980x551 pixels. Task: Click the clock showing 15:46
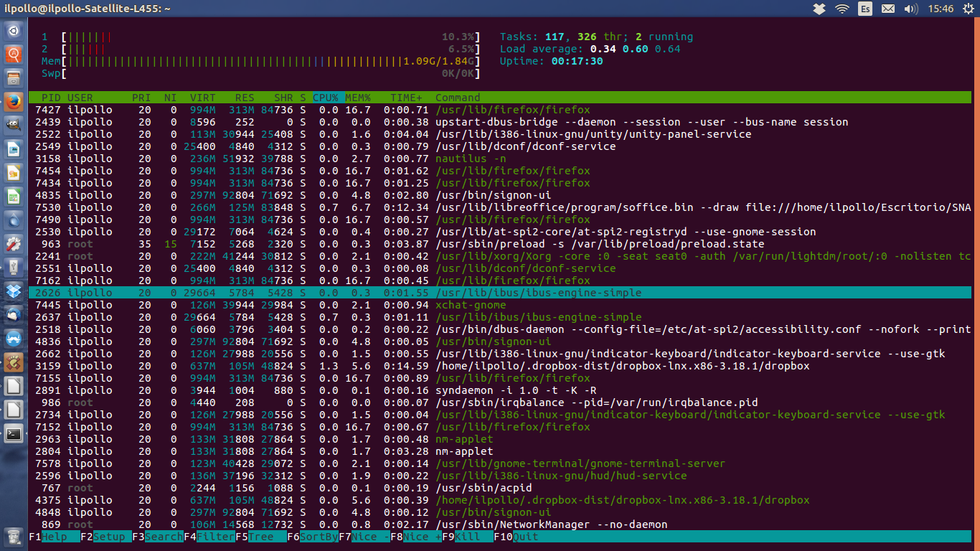(941, 9)
